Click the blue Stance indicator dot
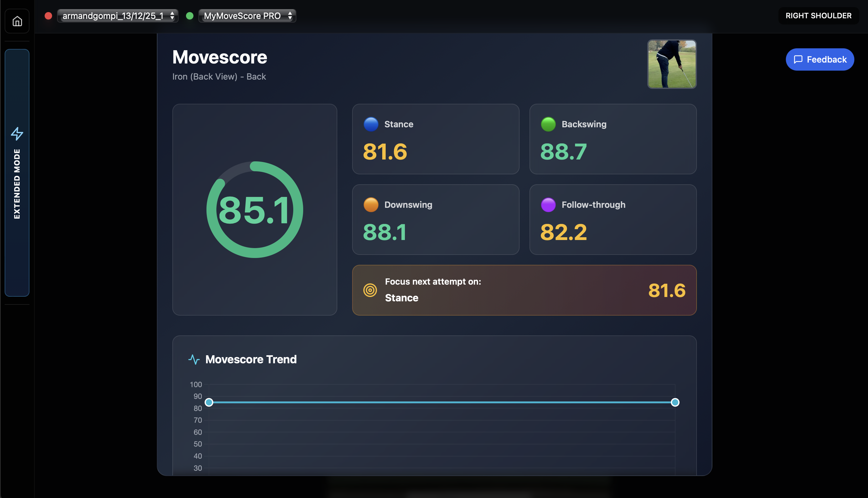Image resolution: width=868 pixels, height=498 pixels. [371, 124]
